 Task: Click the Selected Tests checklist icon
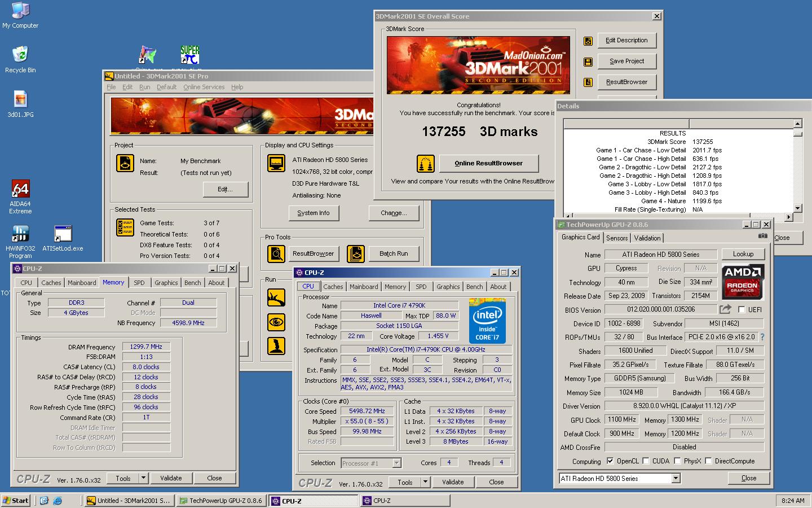tap(125, 227)
